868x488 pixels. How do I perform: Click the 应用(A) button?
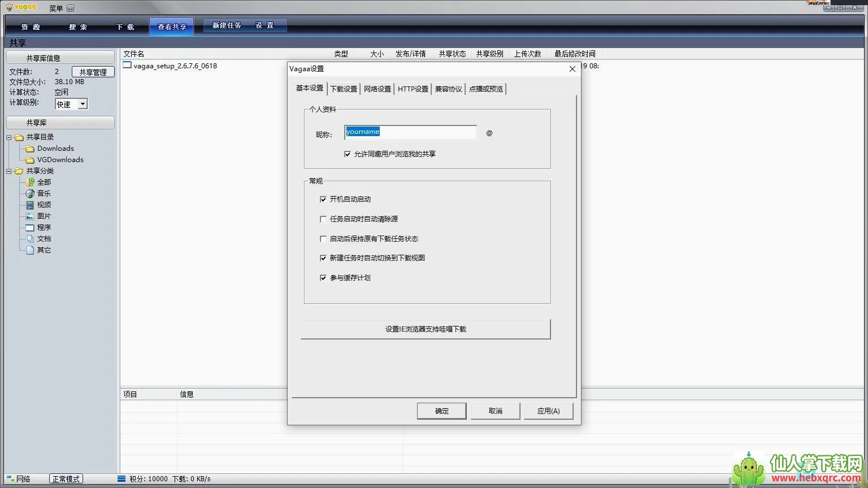pos(549,411)
